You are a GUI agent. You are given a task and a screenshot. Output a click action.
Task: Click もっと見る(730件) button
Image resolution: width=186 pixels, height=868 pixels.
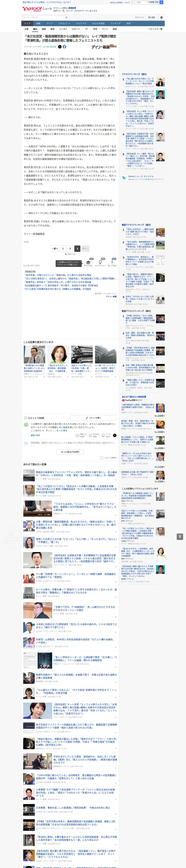click(x=70, y=452)
